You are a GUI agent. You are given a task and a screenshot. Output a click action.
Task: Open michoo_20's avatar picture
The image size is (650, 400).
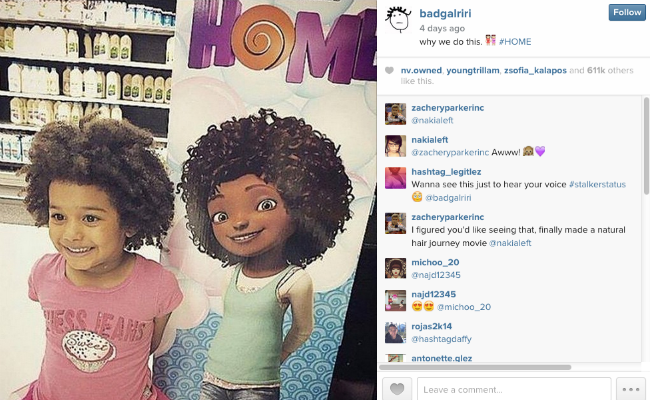[x=395, y=268]
